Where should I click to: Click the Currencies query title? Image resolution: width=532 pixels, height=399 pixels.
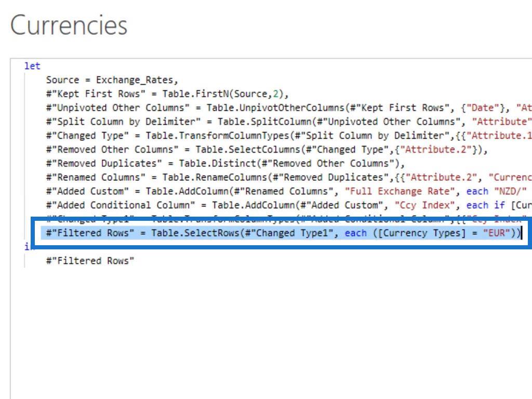(69, 25)
